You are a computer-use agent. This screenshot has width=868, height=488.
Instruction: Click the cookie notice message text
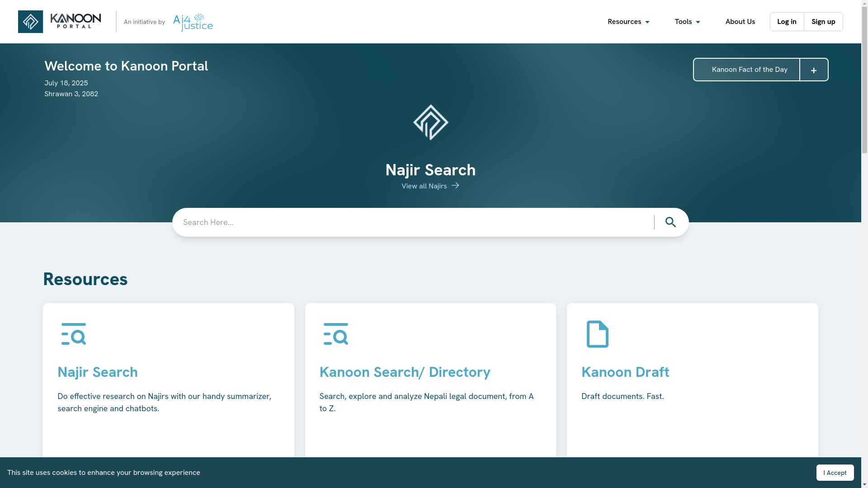point(104,472)
